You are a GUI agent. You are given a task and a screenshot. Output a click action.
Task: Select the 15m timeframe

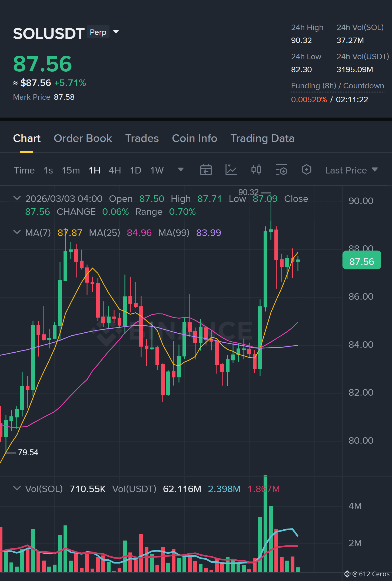pos(71,170)
